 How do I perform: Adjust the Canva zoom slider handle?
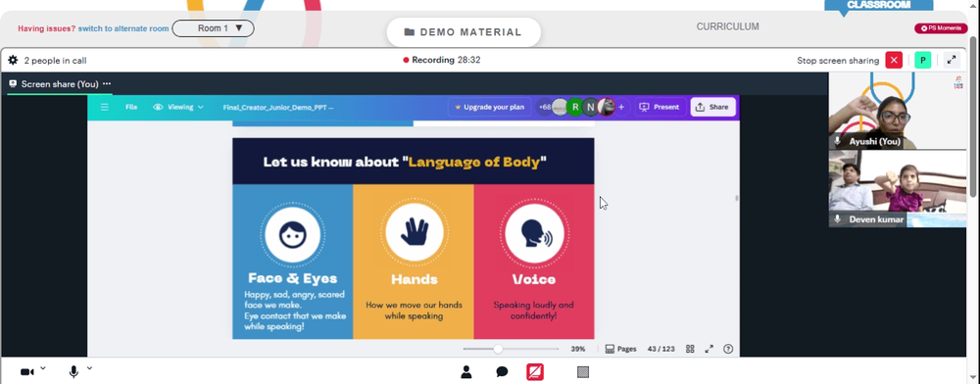click(498, 349)
